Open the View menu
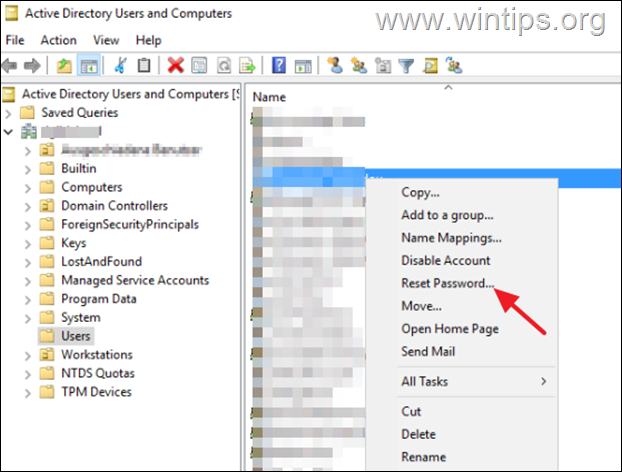 [x=106, y=40]
